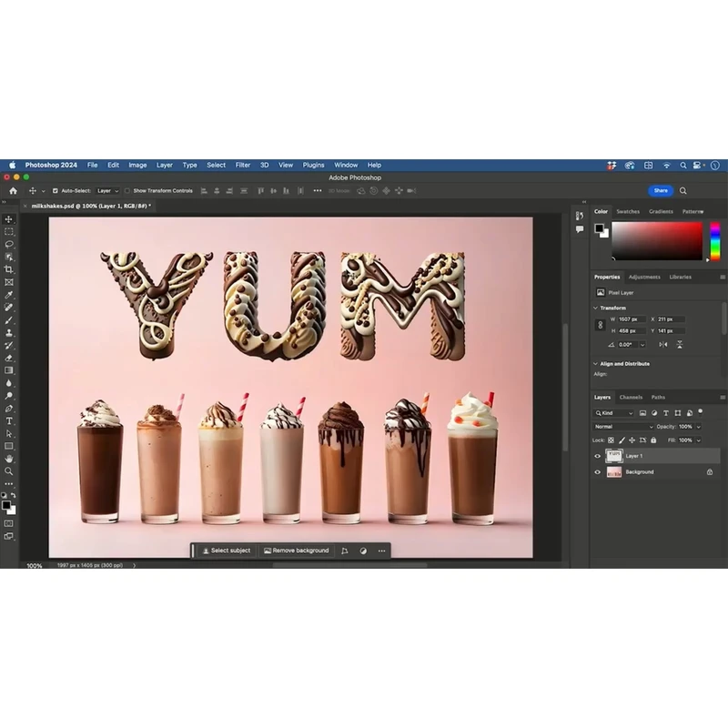Select the Eyedropper tool
This screenshot has height=728, width=728.
click(9, 296)
